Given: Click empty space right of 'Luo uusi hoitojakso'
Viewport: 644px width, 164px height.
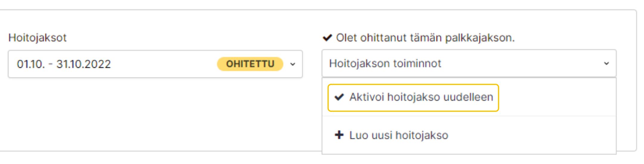Looking at the screenshot, I should [x=536, y=135].
